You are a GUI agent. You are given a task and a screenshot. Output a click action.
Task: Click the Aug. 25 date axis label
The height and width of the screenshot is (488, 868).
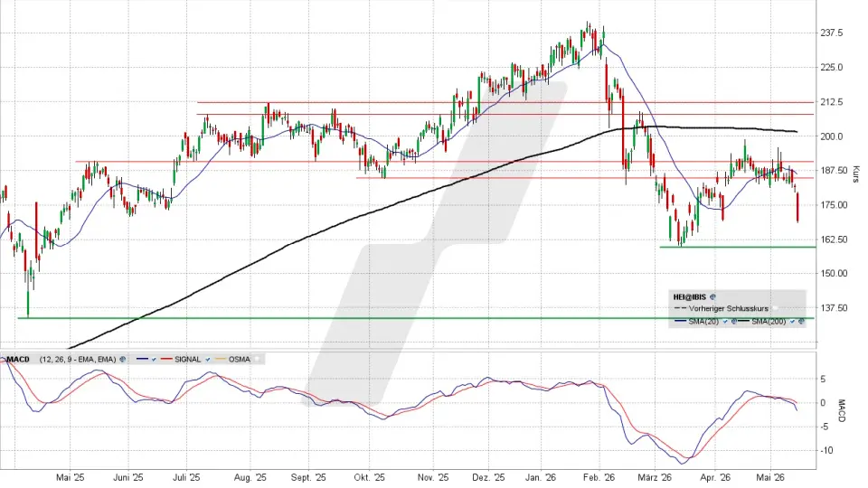(x=250, y=477)
